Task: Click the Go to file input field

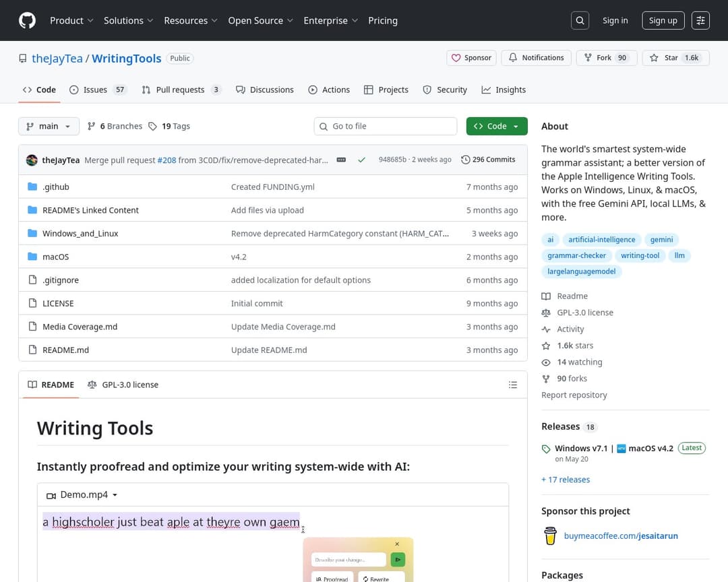Action: click(x=385, y=126)
